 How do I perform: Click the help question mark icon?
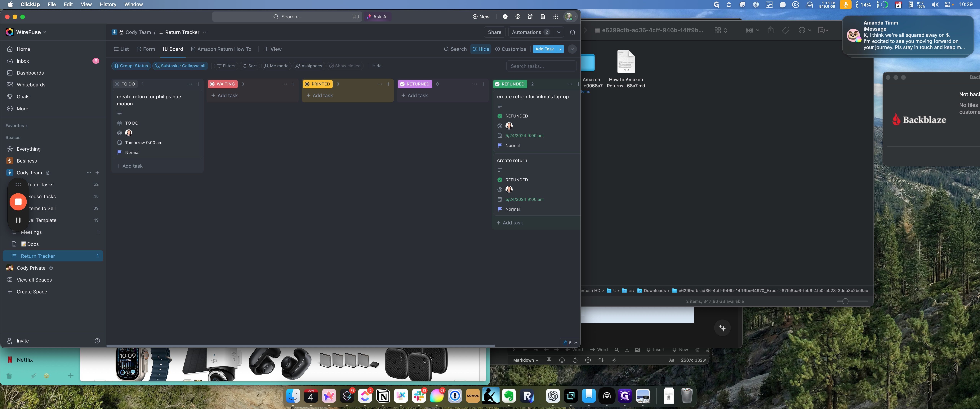(97, 341)
